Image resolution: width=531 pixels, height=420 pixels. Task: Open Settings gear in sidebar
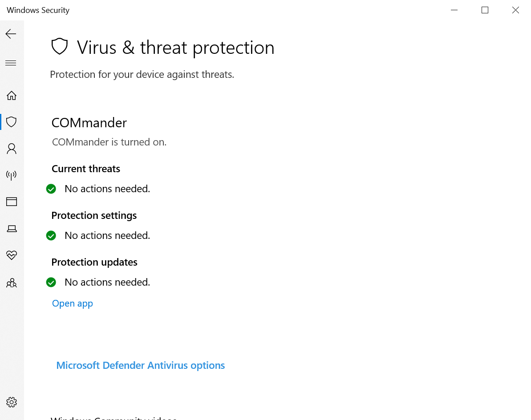click(x=12, y=402)
